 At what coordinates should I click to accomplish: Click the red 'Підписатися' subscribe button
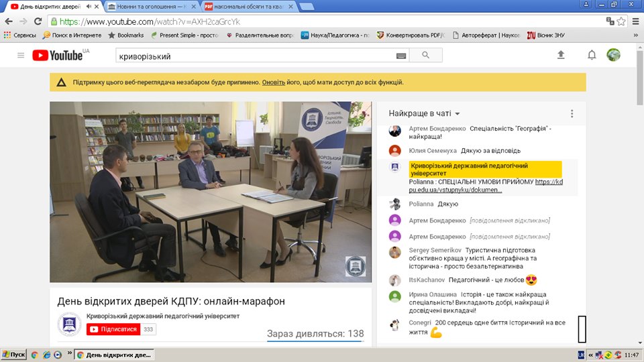click(113, 329)
